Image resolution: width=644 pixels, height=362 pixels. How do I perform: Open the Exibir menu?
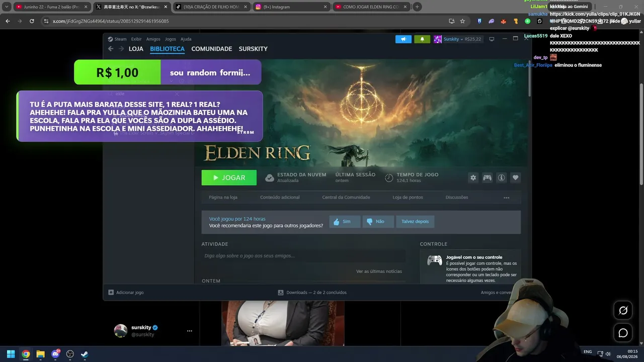coord(136,39)
